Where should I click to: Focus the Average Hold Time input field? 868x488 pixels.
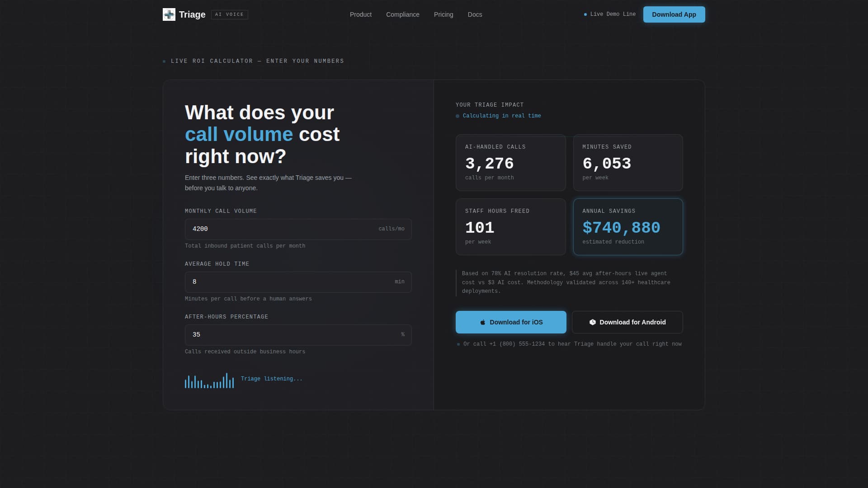(x=298, y=282)
